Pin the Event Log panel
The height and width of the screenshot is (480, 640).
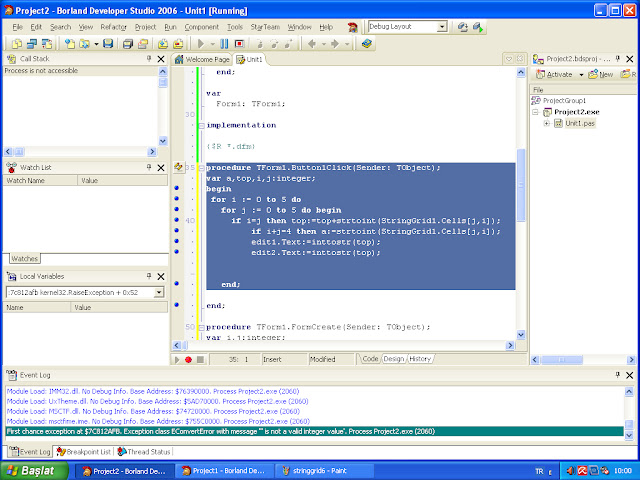click(618, 375)
